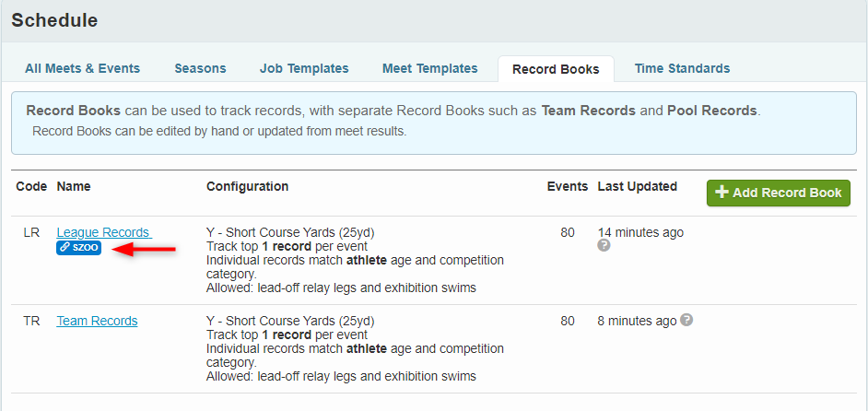Click the Add Record Book button

(x=779, y=193)
